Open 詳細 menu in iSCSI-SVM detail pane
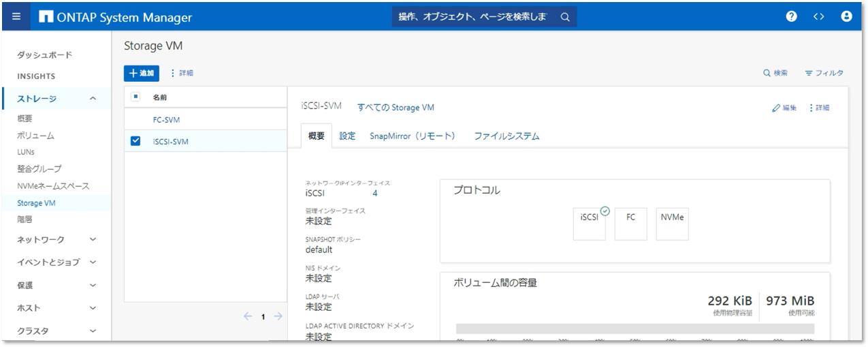868x347 pixels. click(819, 108)
